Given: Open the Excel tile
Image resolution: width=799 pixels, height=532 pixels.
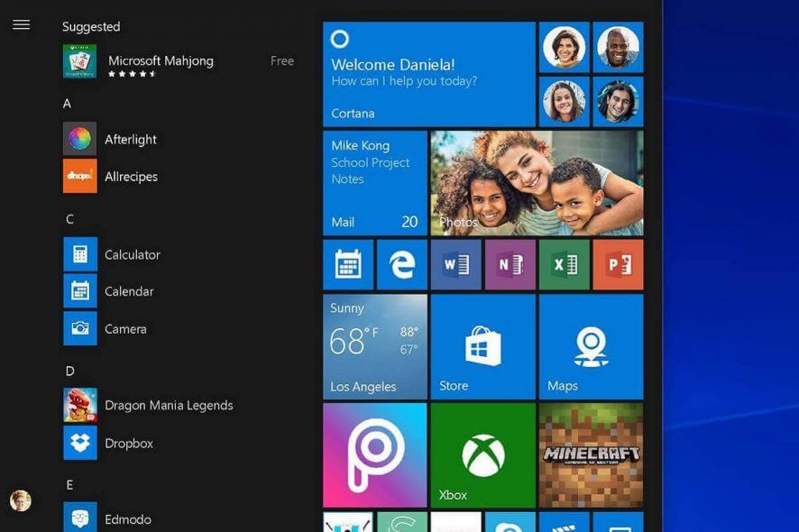Looking at the screenshot, I should coord(564,264).
